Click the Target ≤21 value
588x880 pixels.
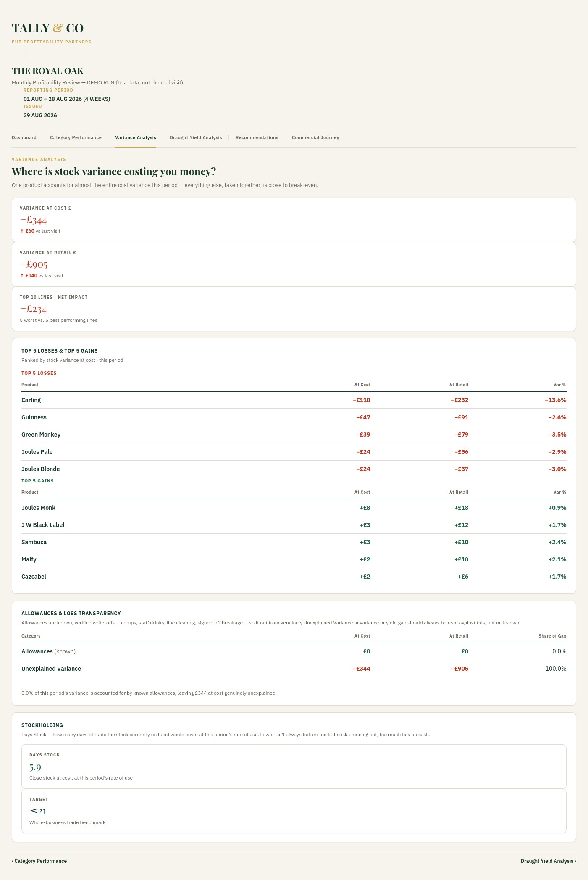(38, 811)
